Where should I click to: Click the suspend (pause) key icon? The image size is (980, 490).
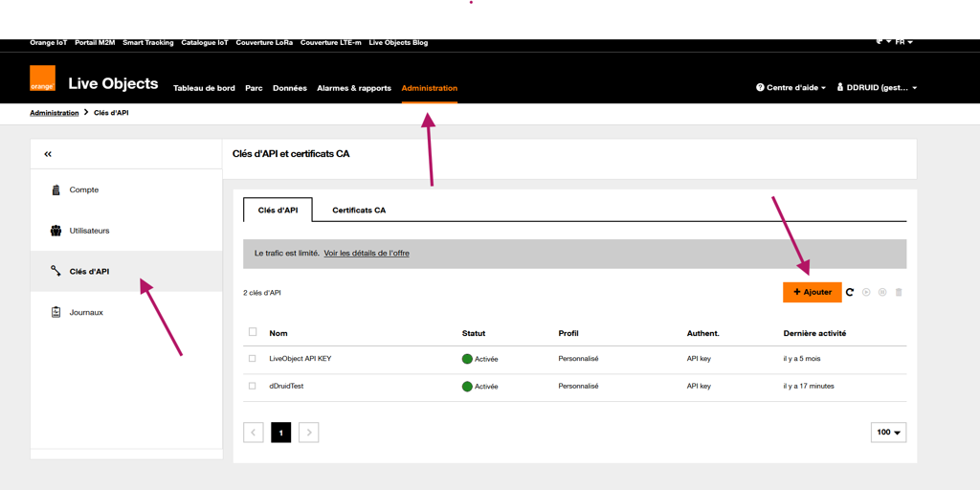coord(882,292)
